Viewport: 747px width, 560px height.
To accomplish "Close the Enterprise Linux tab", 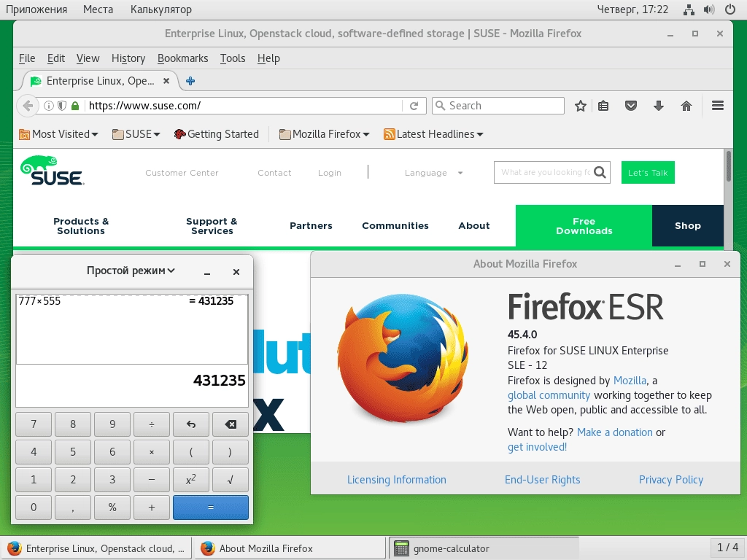I will tap(166, 81).
